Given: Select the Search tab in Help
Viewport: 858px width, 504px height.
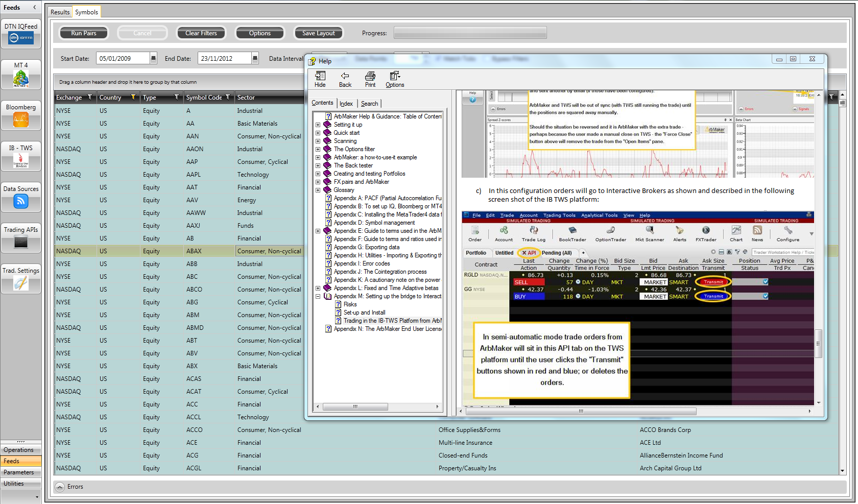Looking at the screenshot, I should click(369, 104).
